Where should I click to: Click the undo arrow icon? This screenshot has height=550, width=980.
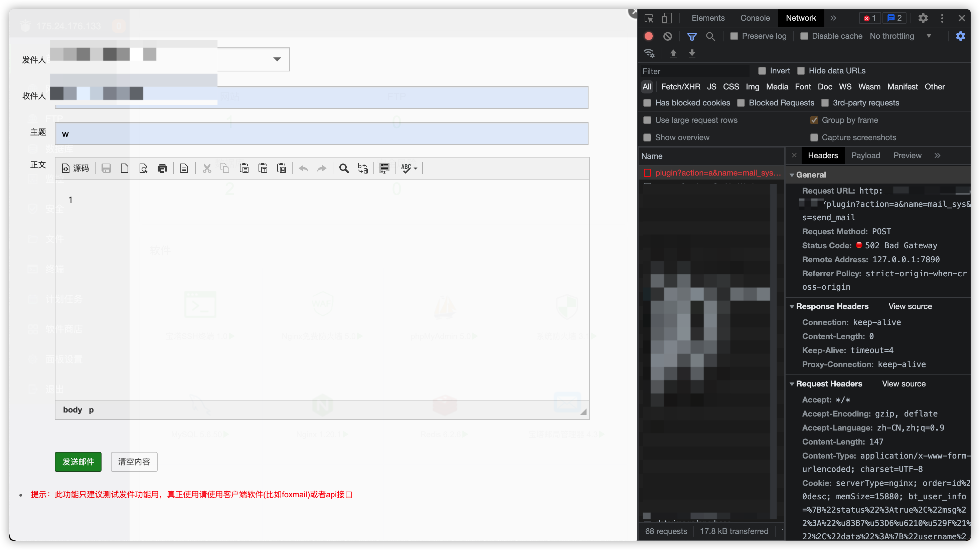(x=304, y=168)
